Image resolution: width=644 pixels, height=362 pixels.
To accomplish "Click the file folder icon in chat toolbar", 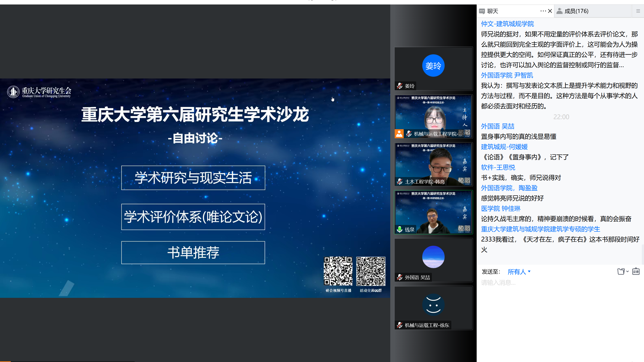I will coord(621,271).
